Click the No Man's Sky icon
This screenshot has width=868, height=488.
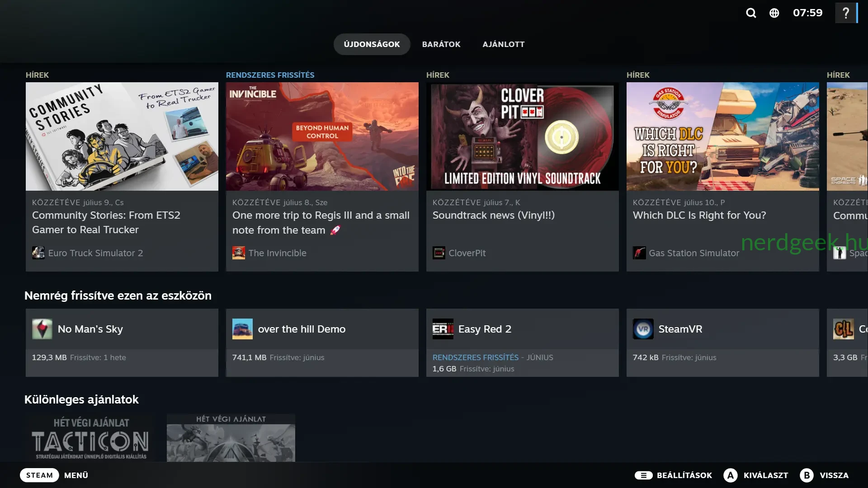(42, 329)
